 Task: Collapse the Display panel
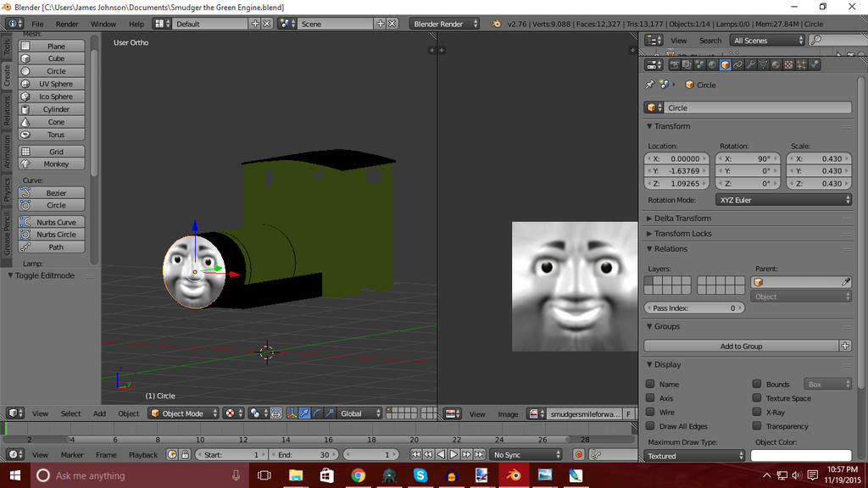pos(649,364)
